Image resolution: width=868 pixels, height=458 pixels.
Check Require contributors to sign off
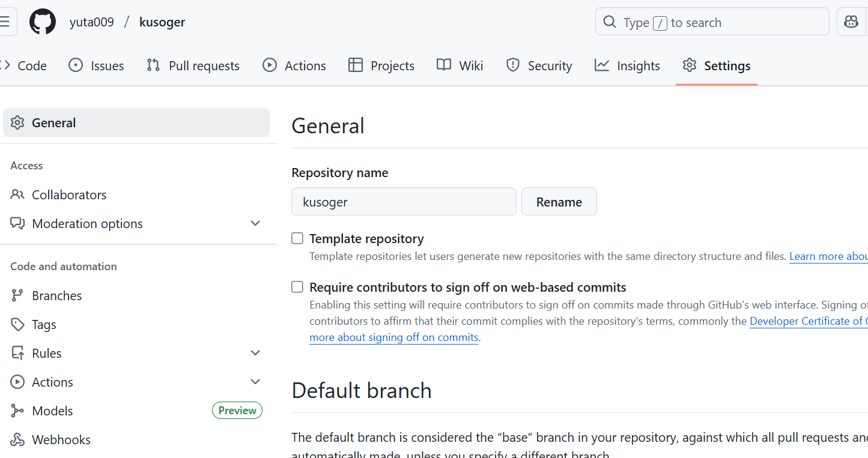point(297,287)
